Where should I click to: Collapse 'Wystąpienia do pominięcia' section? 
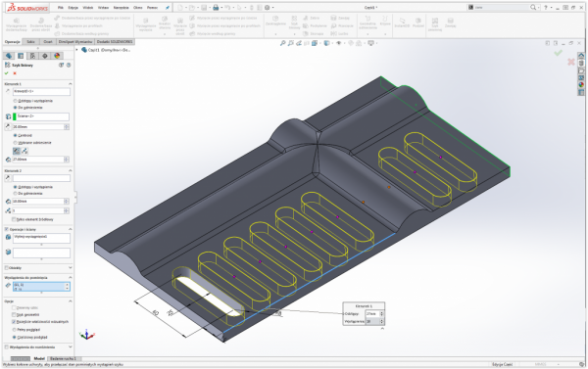coord(71,278)
